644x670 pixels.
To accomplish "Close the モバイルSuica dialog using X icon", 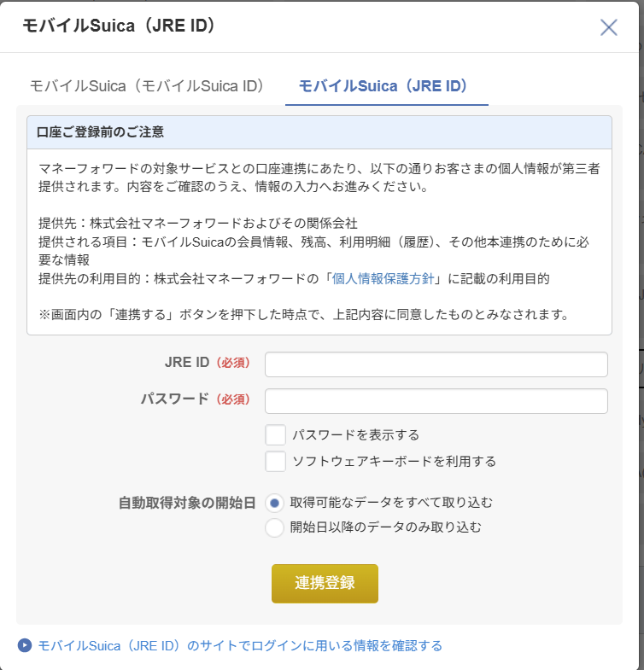I will point(608,27).
